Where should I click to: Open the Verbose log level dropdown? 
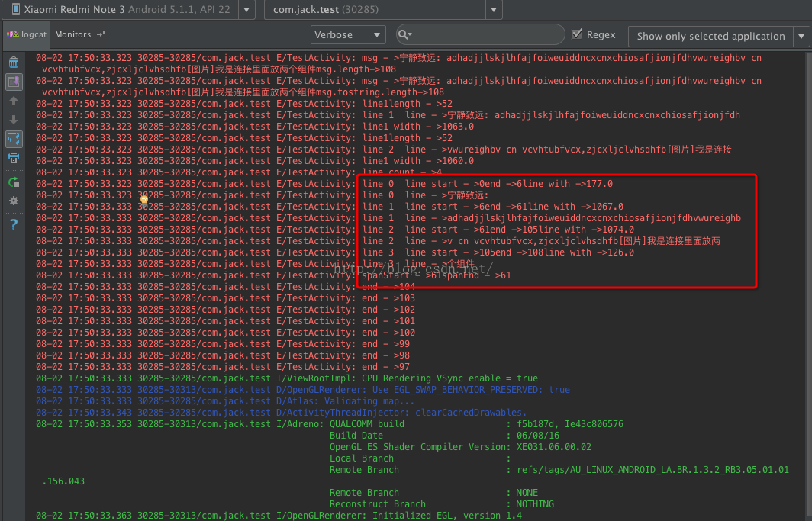[348, 34]
